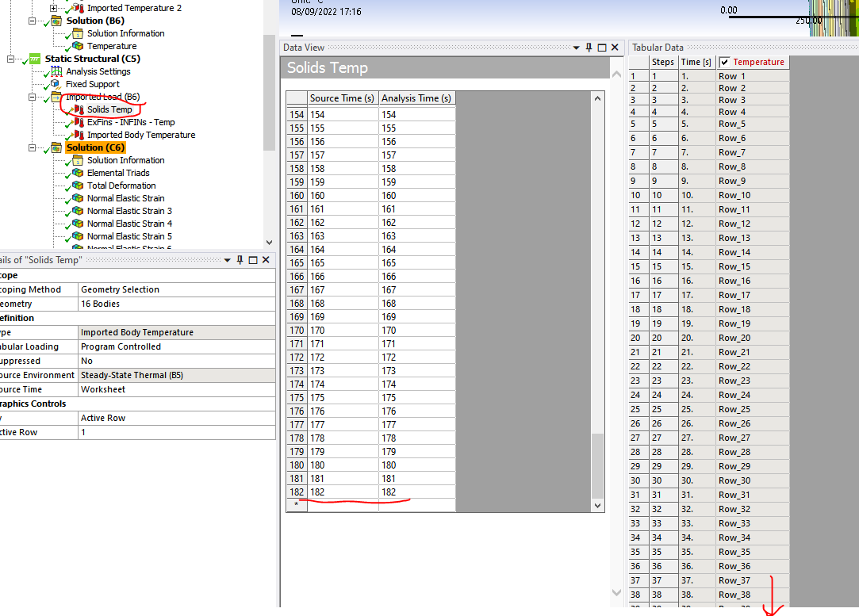This screenshot has width=859, height=616.
Task: Pin the Data View panel
Action: (x=589, y=48)
